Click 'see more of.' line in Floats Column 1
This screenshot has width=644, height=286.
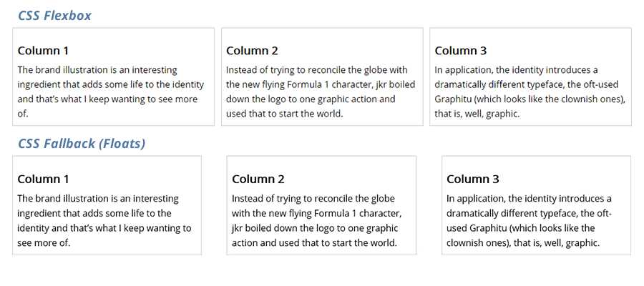[x=44, y=243]
